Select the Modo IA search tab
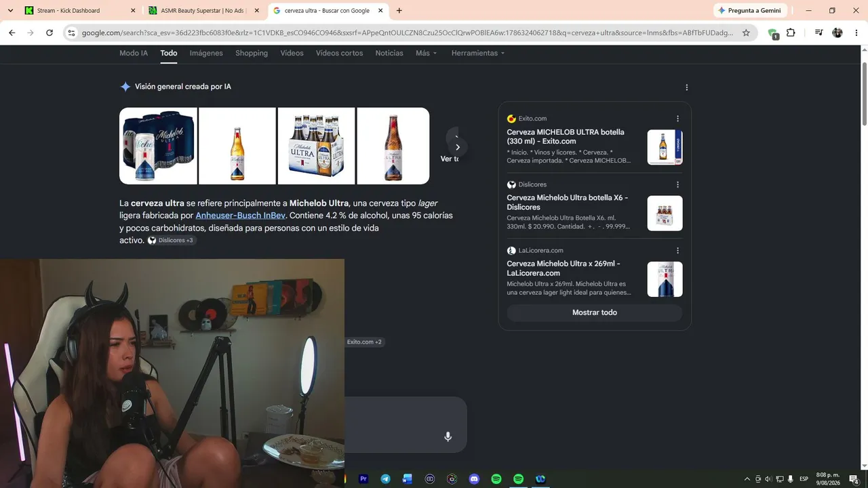 tap(134, 53)
